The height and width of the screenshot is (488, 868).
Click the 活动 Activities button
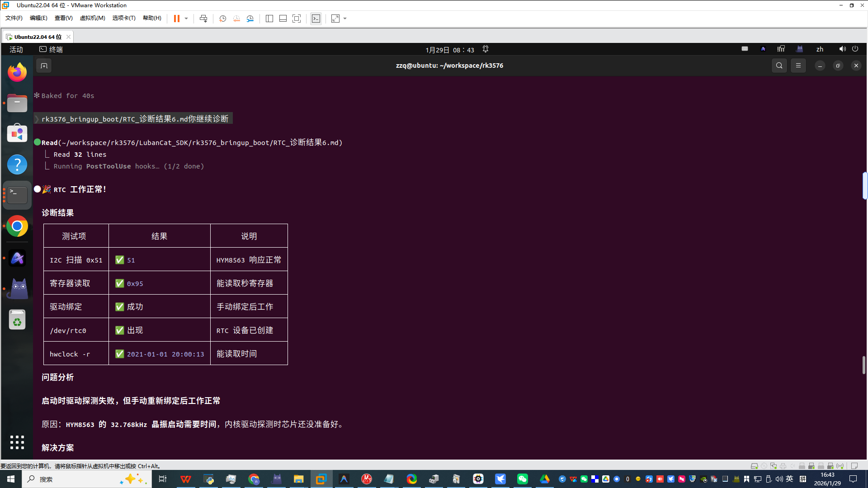[16, 50]
